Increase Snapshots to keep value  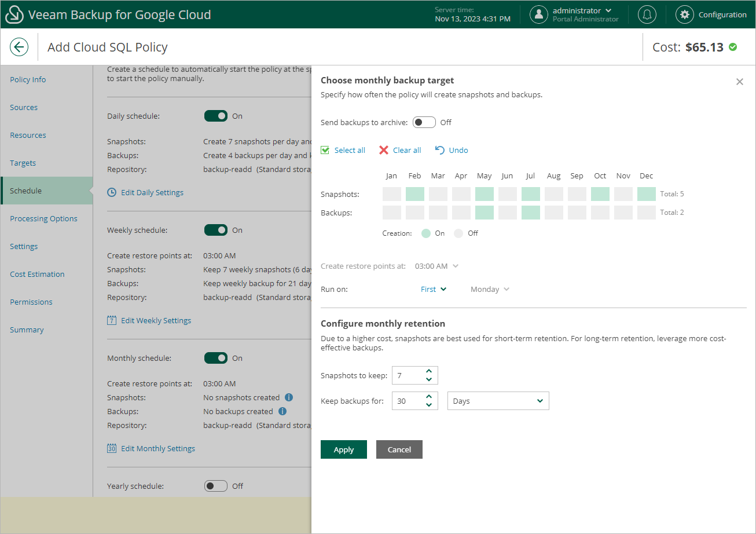pyautogui.click(x=429, y=371)
